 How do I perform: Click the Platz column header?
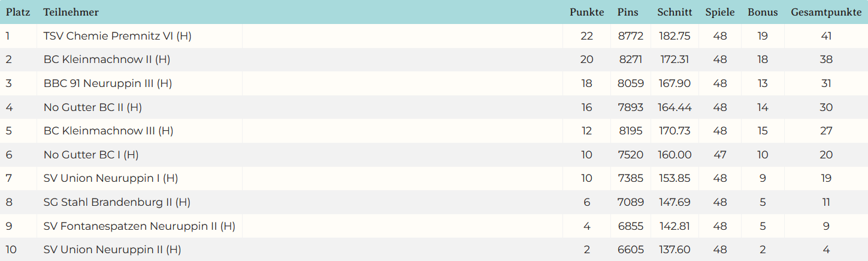18,12
